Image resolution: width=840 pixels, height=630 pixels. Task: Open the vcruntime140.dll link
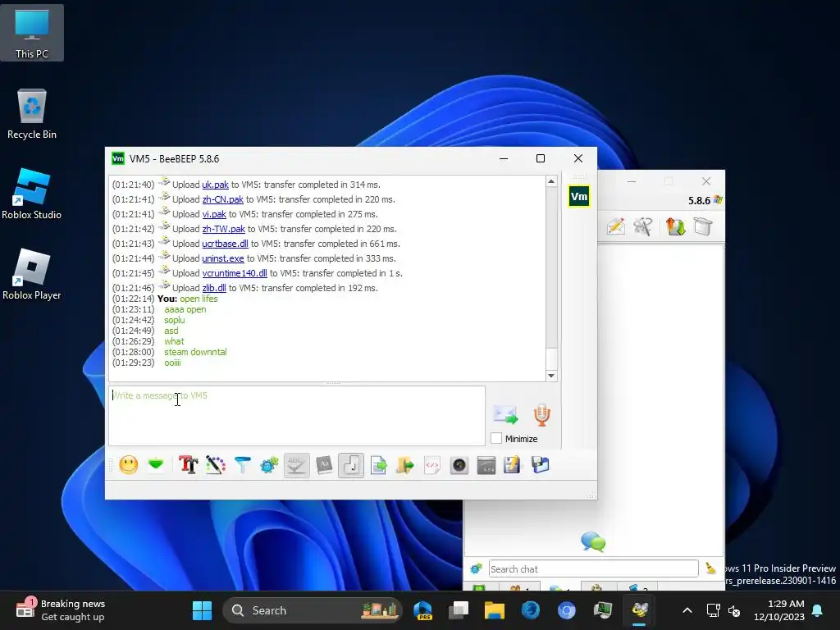235,272
